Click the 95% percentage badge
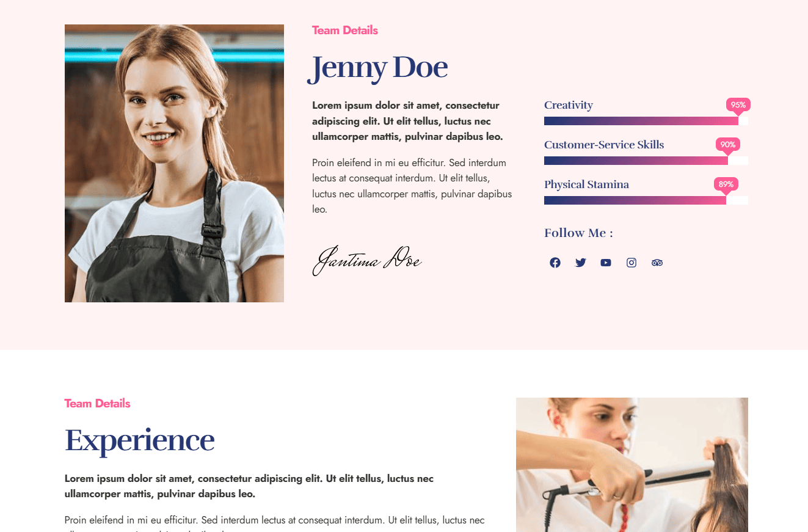808x532 pixels. click(738, 105)
